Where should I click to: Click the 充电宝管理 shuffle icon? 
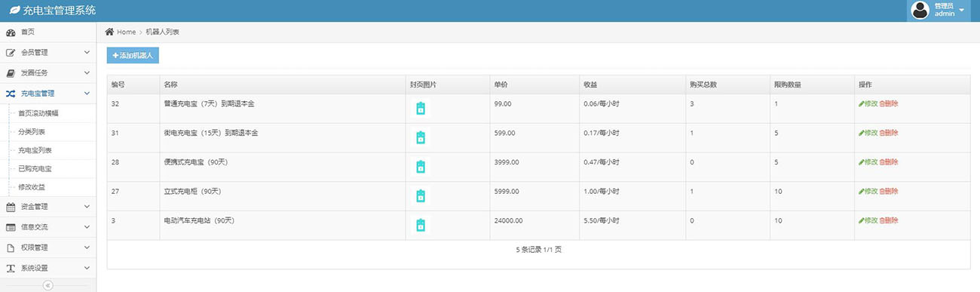pos(11,94)
